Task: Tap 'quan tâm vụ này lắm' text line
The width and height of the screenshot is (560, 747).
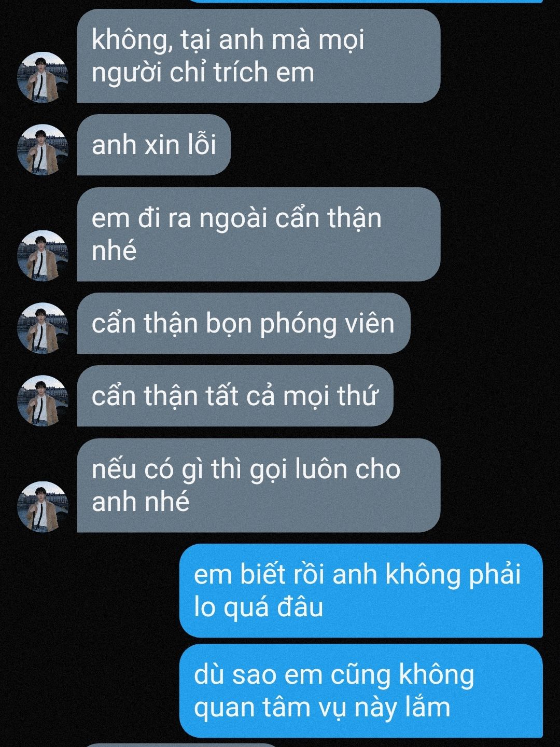Action: 322,708
